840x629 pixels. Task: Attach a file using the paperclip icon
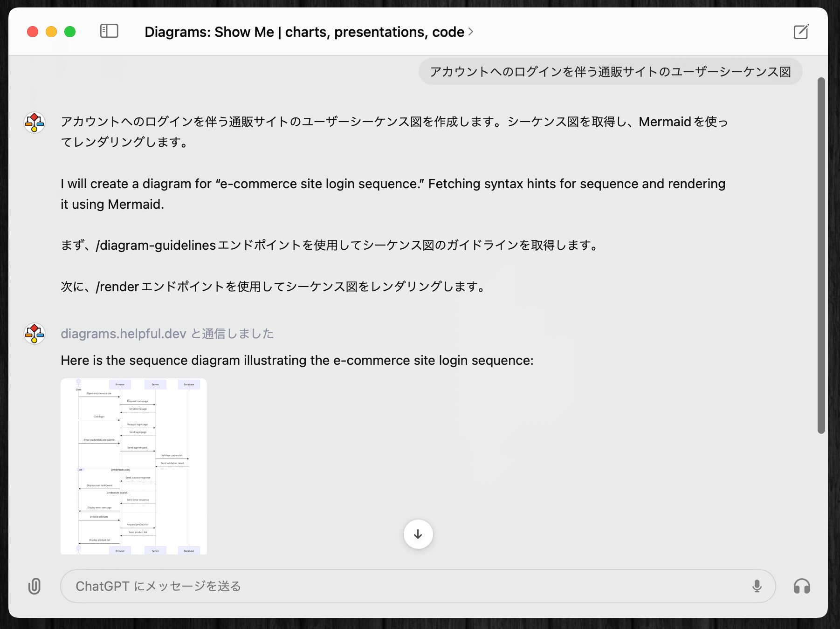(34, 586)
